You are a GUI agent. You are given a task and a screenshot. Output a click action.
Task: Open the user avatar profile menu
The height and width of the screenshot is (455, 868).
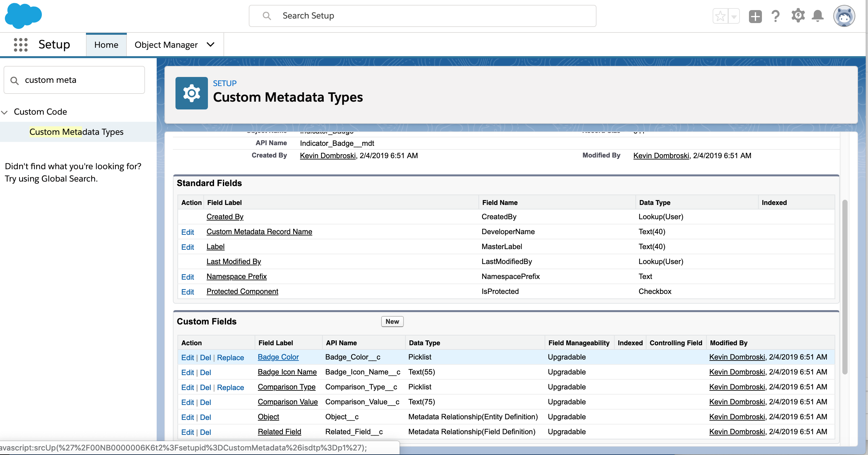click(x=844, y=16)
